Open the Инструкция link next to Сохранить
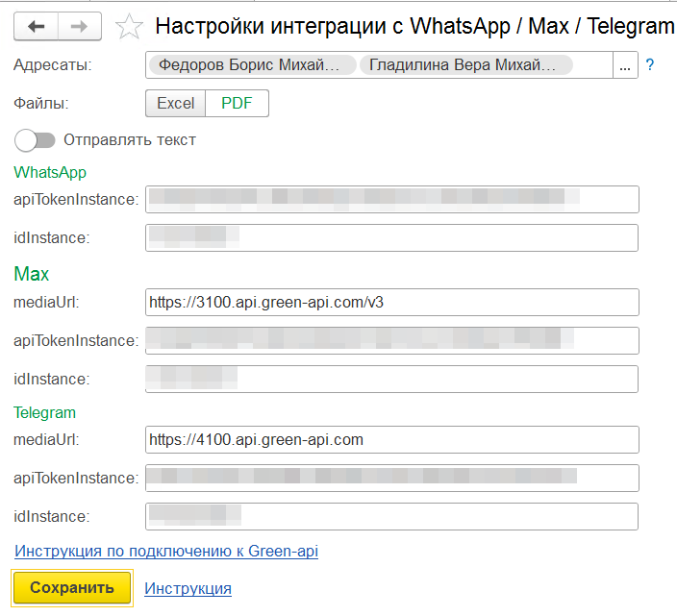 [x=188, y=588]
